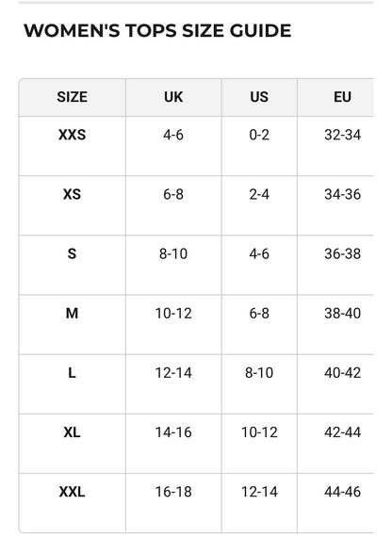Click the S size row label
The image size is (392, 537).
[72, 254]
